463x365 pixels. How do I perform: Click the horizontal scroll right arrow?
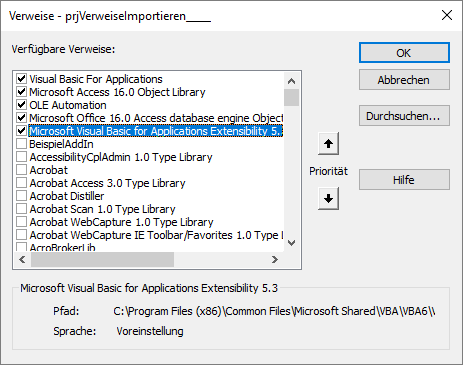click(275, 259)
